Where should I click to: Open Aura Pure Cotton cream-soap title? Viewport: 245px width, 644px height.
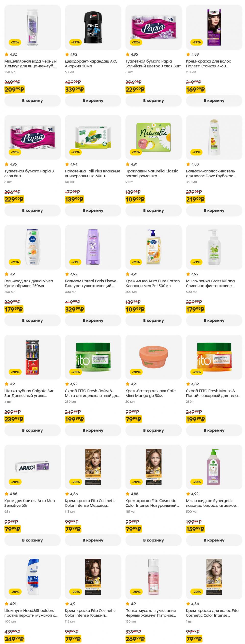point(152,283)
